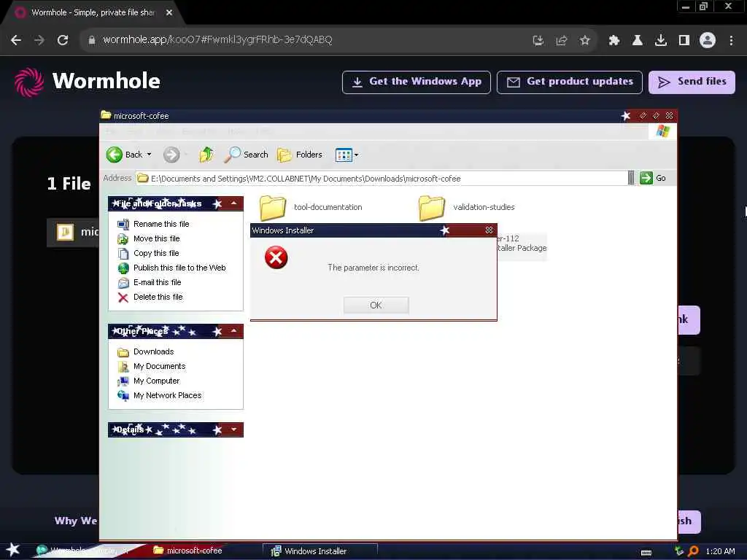Screen dimensions: 747x560
Task: Click Move this file task
Action: [149, 238]
